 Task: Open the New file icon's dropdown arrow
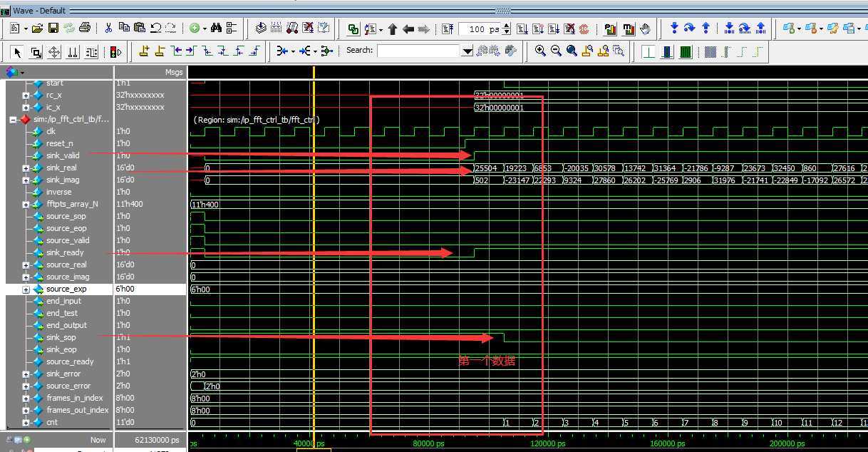click(x=25, y=29)
